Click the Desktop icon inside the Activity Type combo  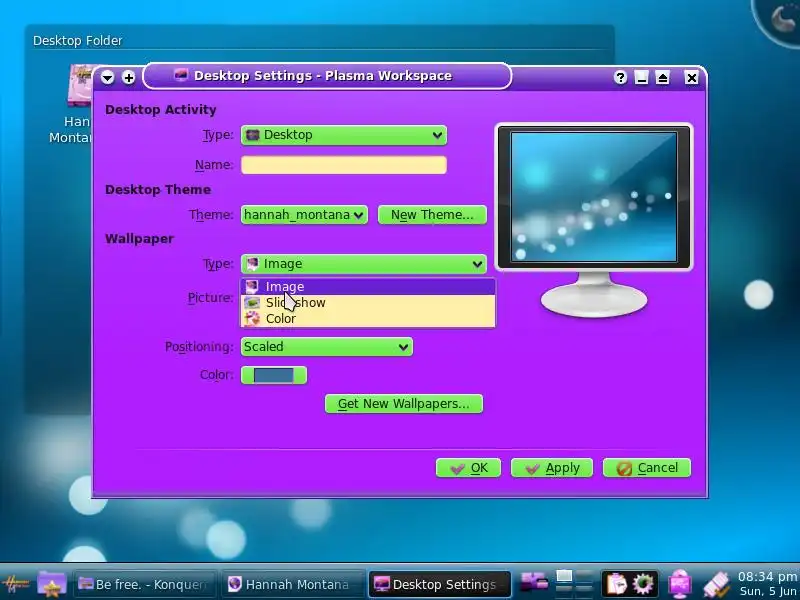pos(252,135)
